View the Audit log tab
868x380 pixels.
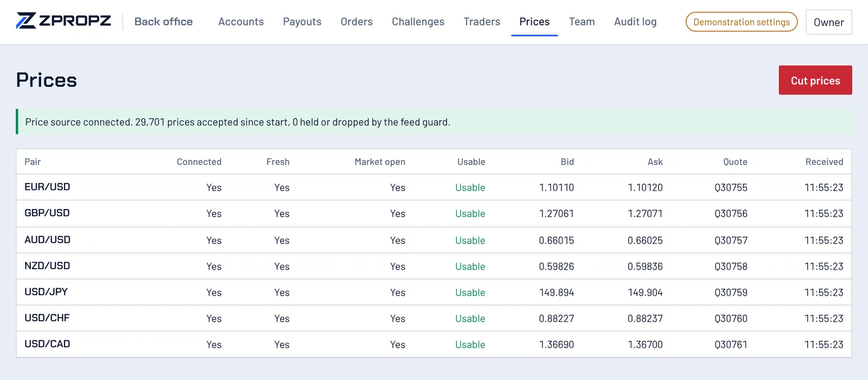[635, 22]
